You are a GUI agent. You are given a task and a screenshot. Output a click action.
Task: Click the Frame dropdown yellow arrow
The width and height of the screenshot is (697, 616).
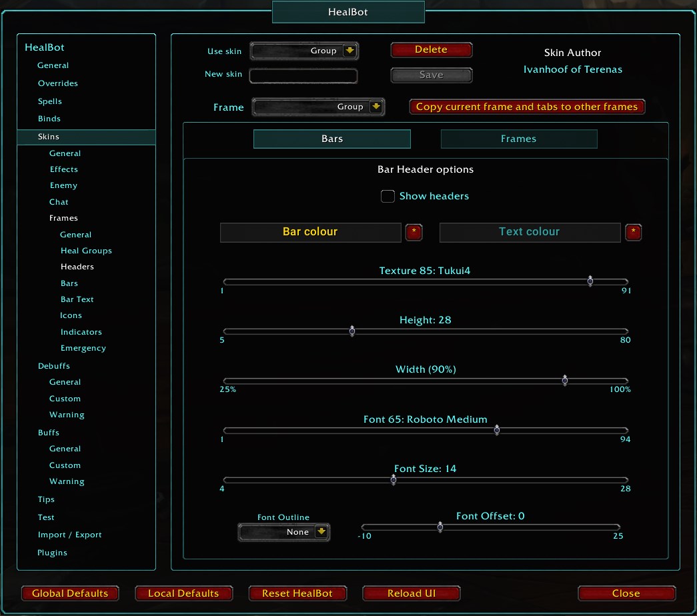377,107
